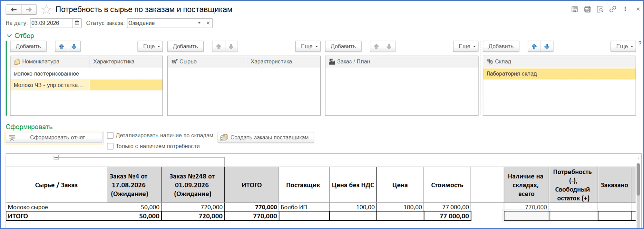Viewport: 644px width, 229px height.
Task: Click the print icon in header
Action: pos(588,9)
